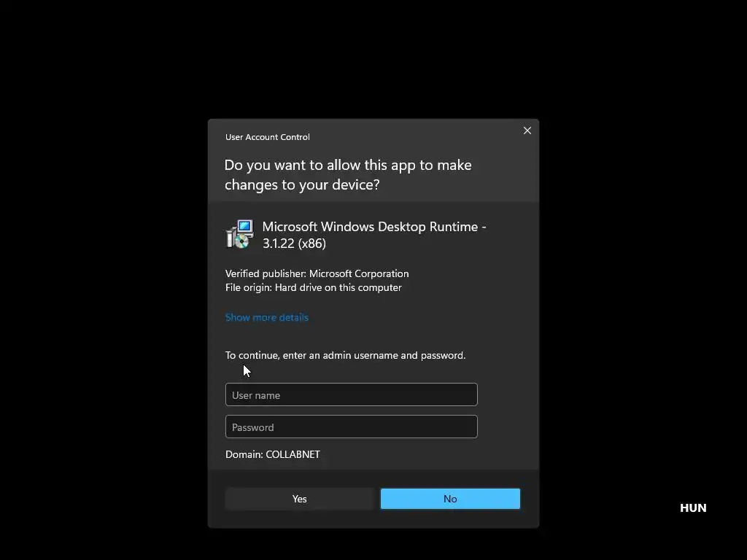Click the Yes button
Viewport: 747px width, 560px height.
pyautogui.click(x=299, y=499)
